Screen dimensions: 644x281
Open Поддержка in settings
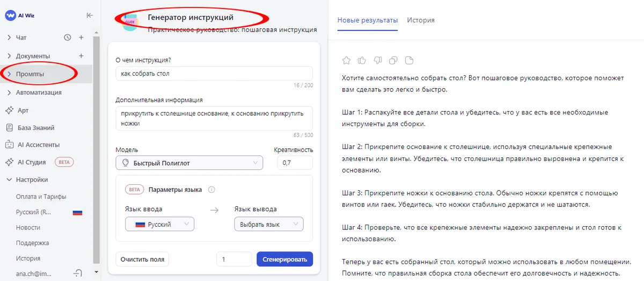[33, 243]
